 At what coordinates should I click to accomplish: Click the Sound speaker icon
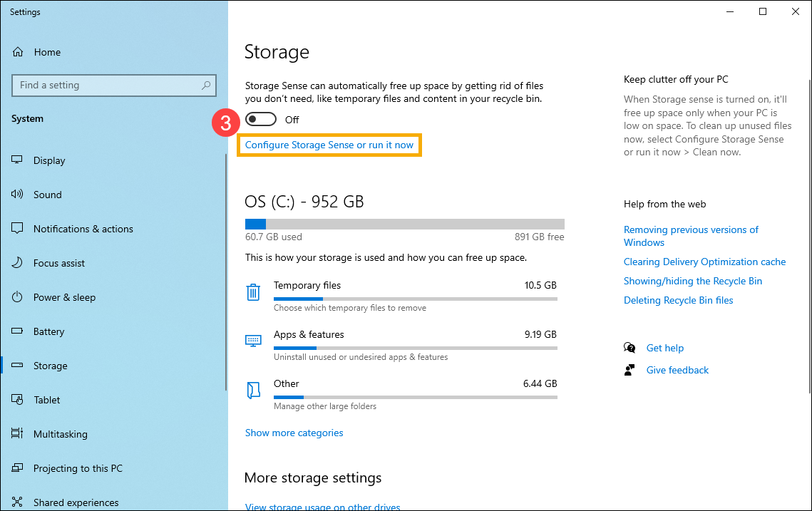coord(16,194)
